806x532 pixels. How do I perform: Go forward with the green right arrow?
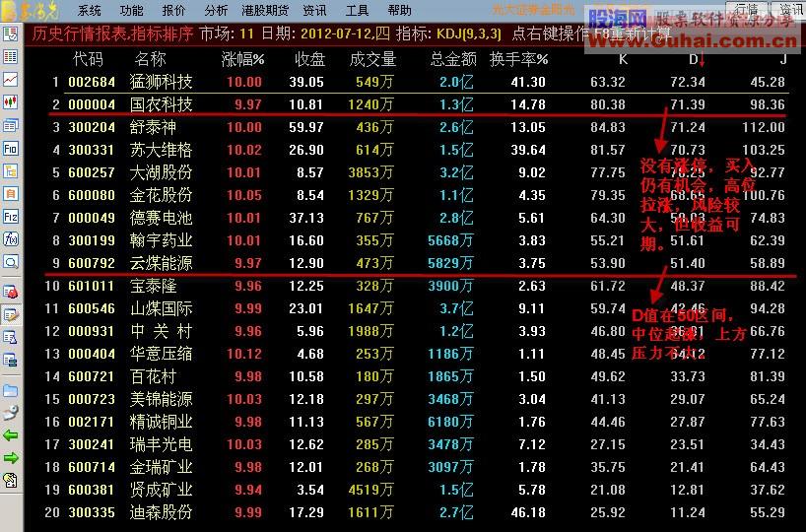point(10,458)
